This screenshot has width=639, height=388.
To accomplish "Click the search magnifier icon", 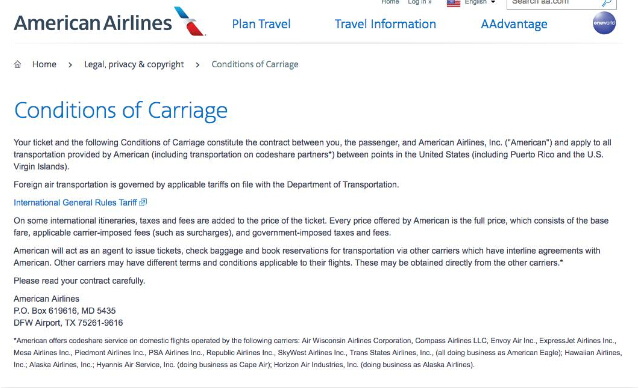I will (x=606, y=2).
